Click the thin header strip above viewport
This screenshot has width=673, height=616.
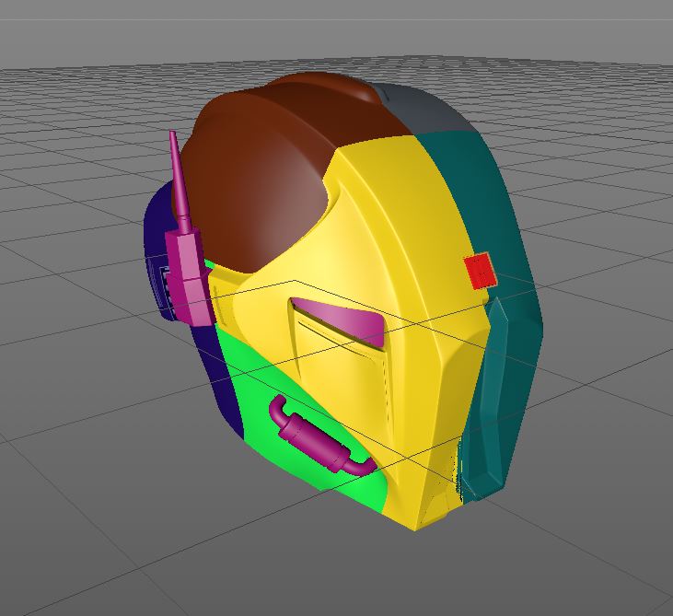[x=337, y=9]
